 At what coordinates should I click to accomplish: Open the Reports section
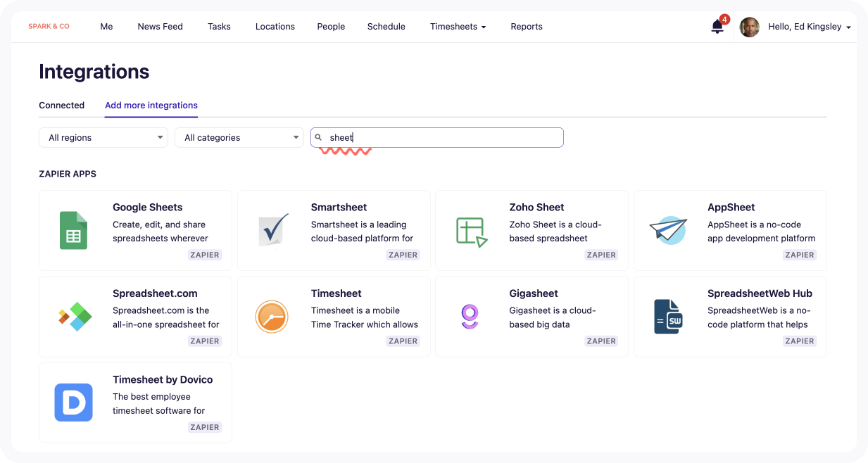(527, 27)
